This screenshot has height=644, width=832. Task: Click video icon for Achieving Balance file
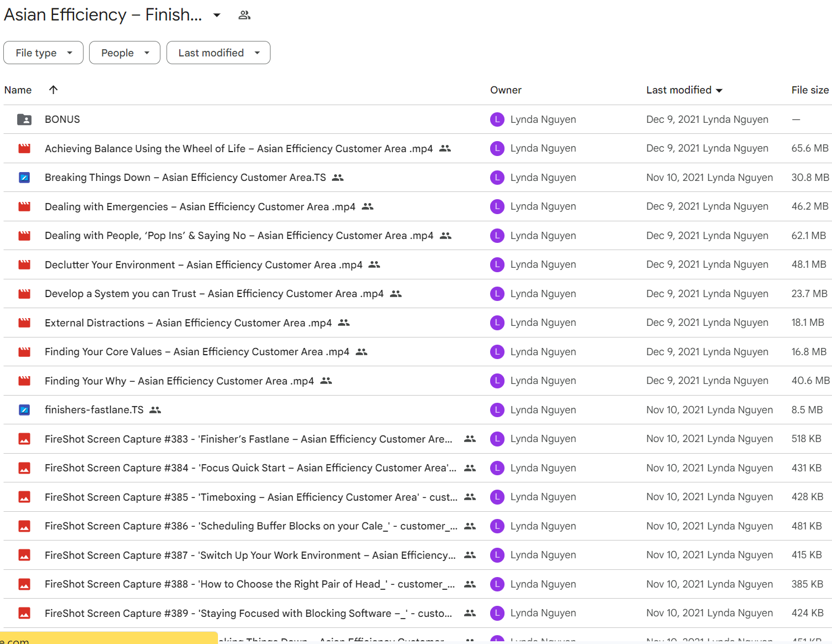24,148
